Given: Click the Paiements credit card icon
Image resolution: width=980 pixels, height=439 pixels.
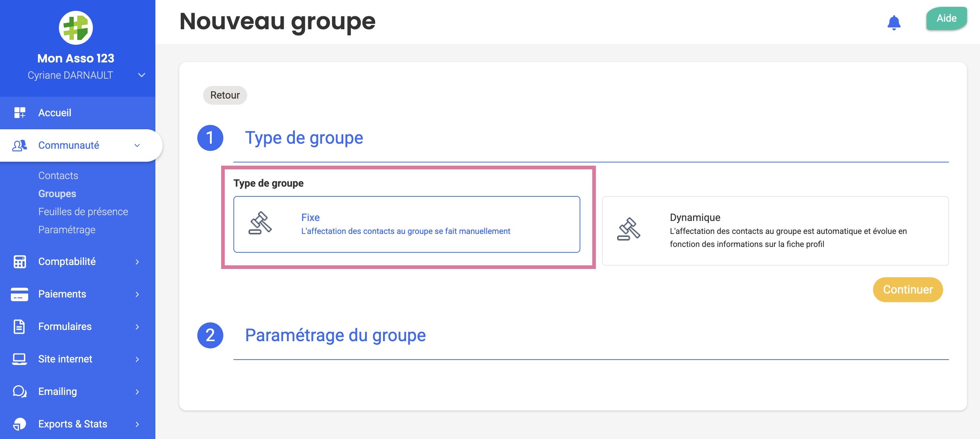Looking at the screenshot, I should (x=20, y=294).
